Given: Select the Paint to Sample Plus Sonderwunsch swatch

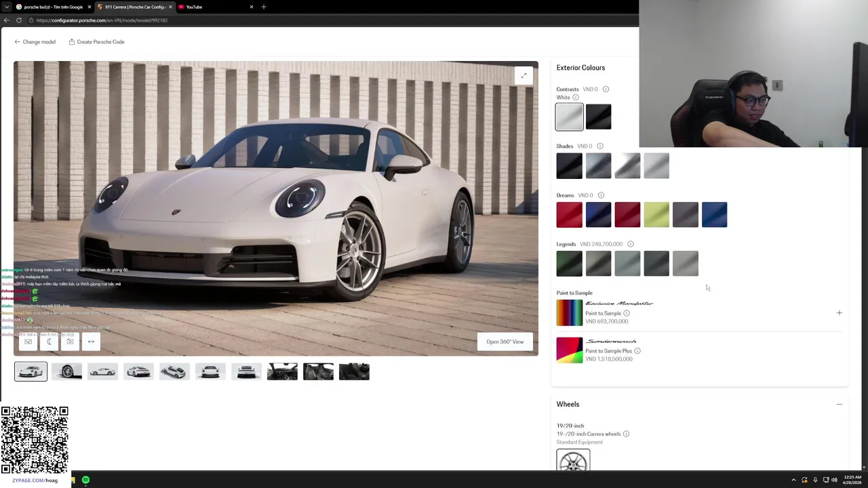Looking at the screenshot, I should click(x=569, y=350).
